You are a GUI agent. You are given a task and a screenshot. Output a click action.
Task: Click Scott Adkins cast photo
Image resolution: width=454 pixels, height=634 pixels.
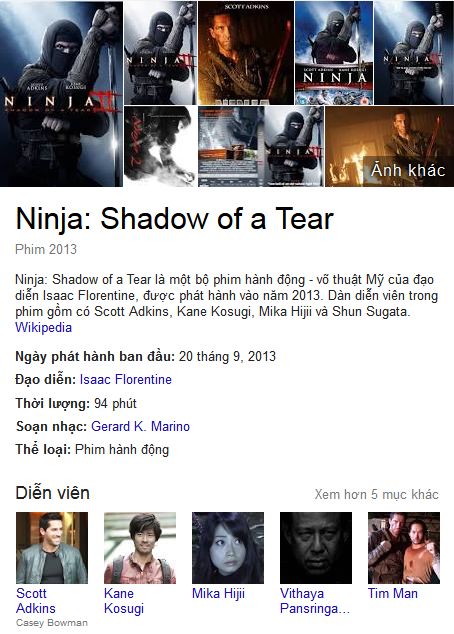(52, 548)
